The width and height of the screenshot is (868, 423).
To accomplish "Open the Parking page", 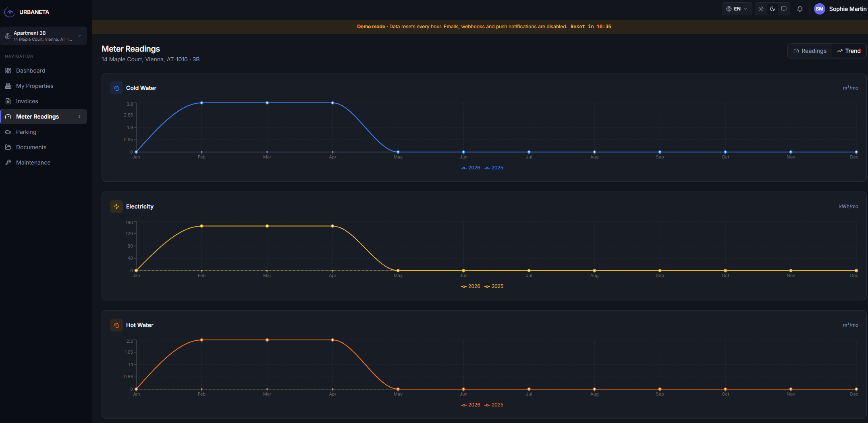I will coord(44,132).
